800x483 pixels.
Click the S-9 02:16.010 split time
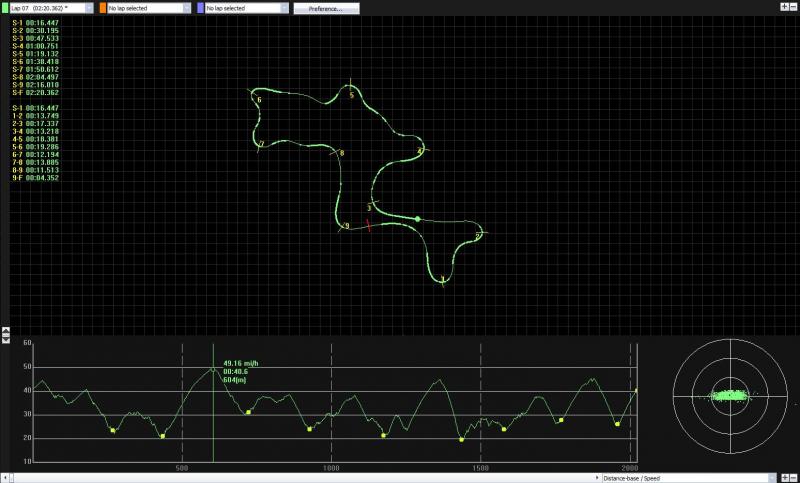point(35,85)
